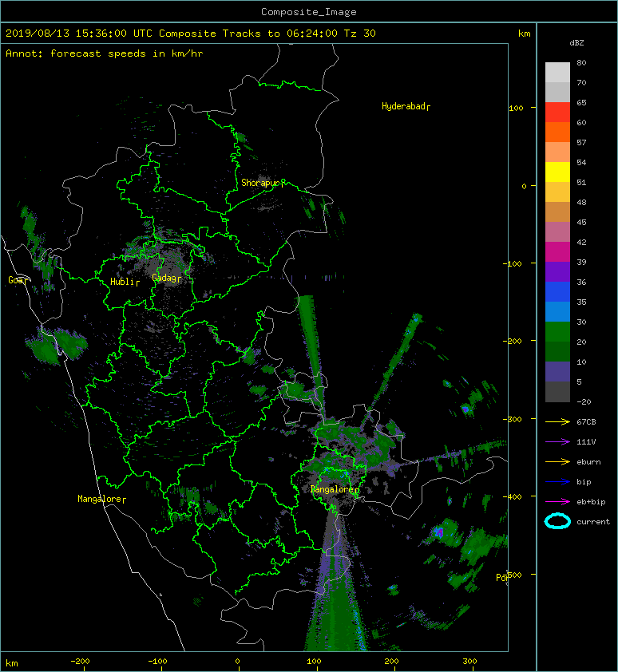
Task: Pick the light orange 54-57 dBZ swatch
Action: 557,152
